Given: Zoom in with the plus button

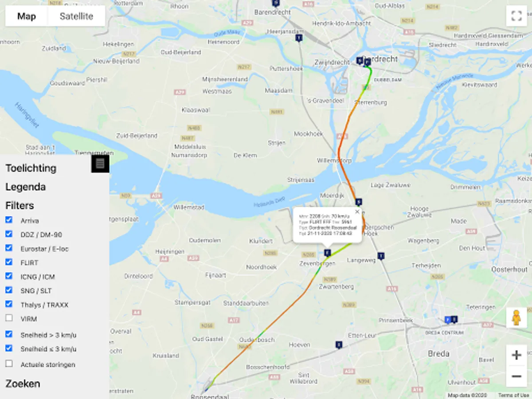Looking at the screenshot, I should coord(516,355).
